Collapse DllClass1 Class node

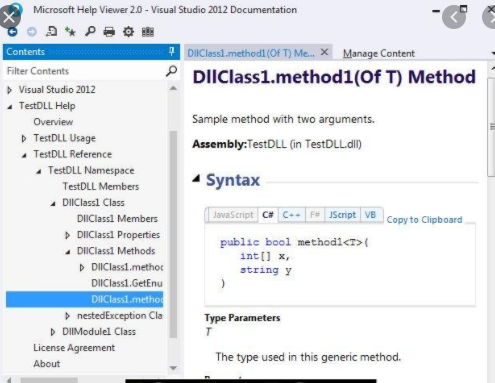(53, 203)
